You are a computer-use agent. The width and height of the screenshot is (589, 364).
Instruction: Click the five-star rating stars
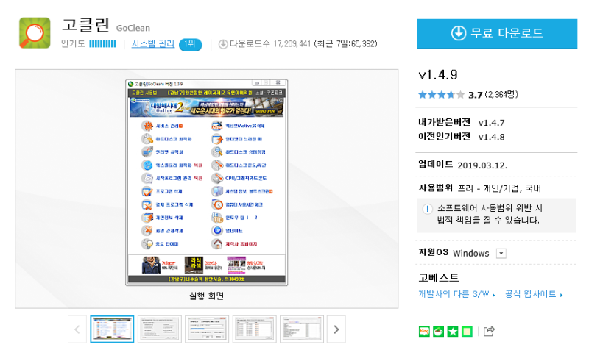coord(441,95)
